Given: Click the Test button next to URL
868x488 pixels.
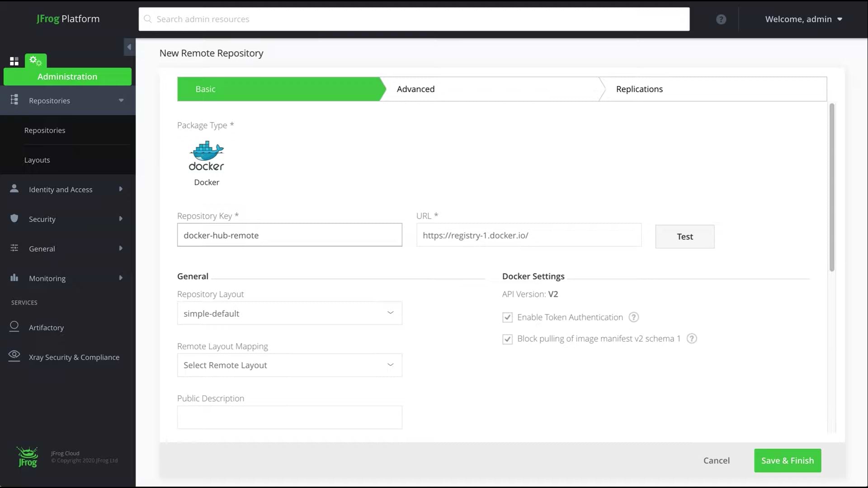Looking at the screenshot, I should coord(684,236).
